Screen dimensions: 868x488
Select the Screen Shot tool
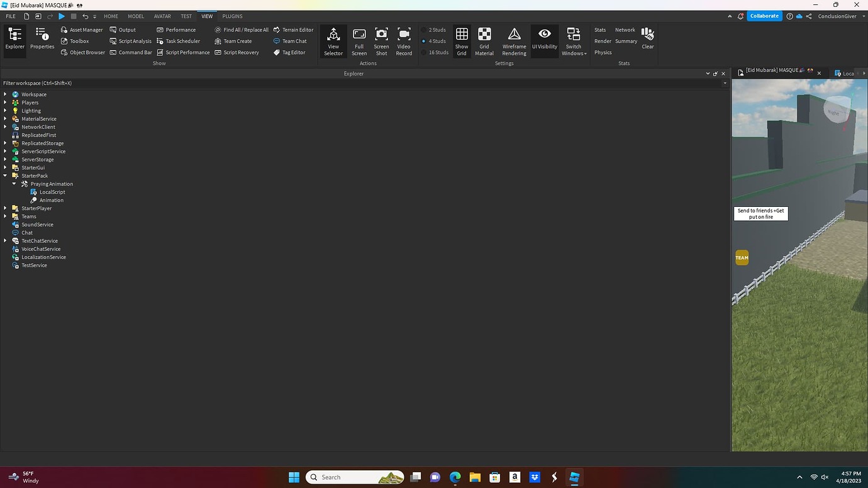381,40
